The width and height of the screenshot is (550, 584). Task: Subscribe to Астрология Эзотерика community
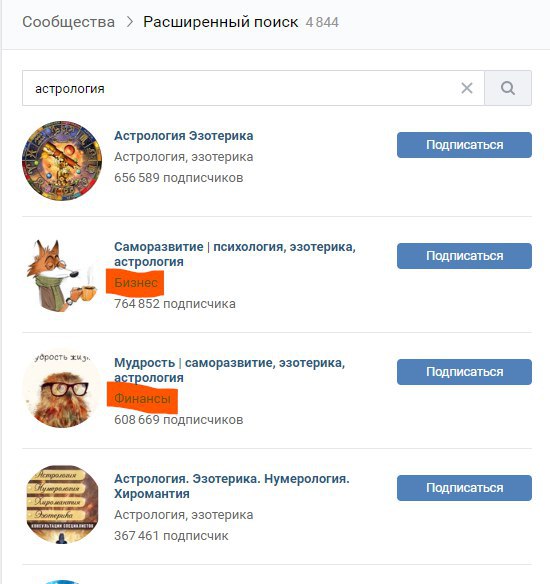click(x=464, y=145)
